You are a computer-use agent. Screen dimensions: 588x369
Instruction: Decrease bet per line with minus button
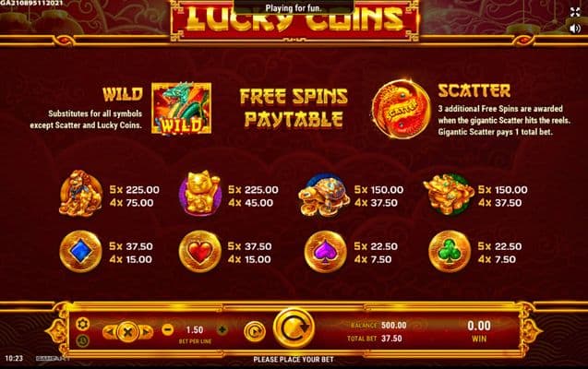tap(168, 329)
